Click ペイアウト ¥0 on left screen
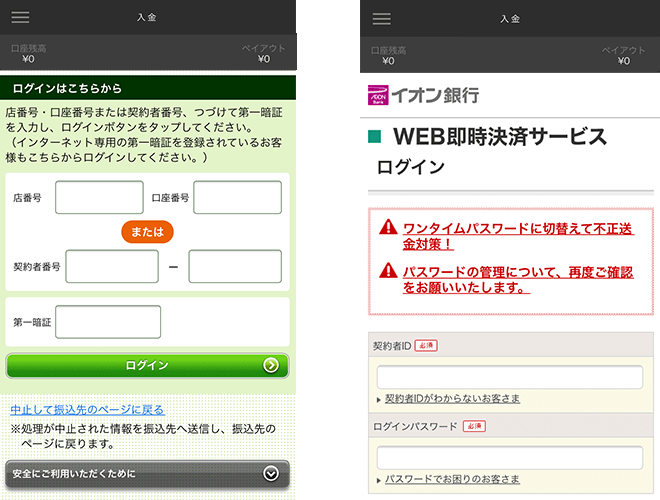Screen dimensions: 660x500 coord(264,53)
